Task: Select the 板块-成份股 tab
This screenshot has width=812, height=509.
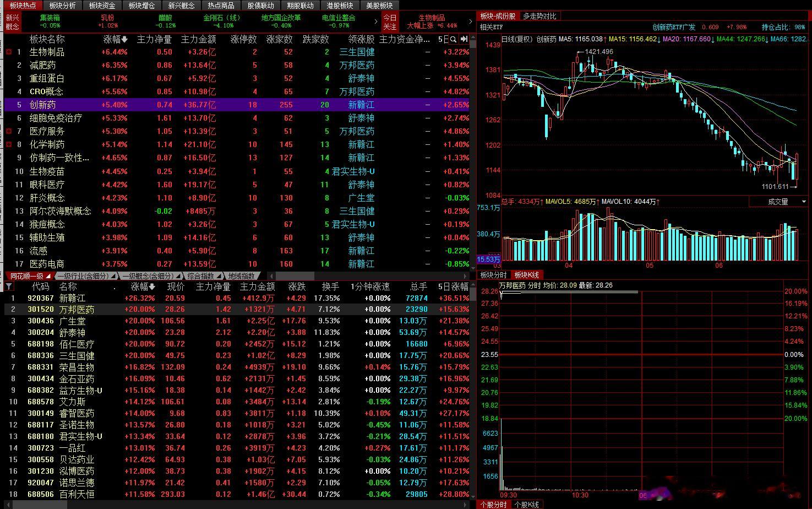Action: click(x=498, y=16)
